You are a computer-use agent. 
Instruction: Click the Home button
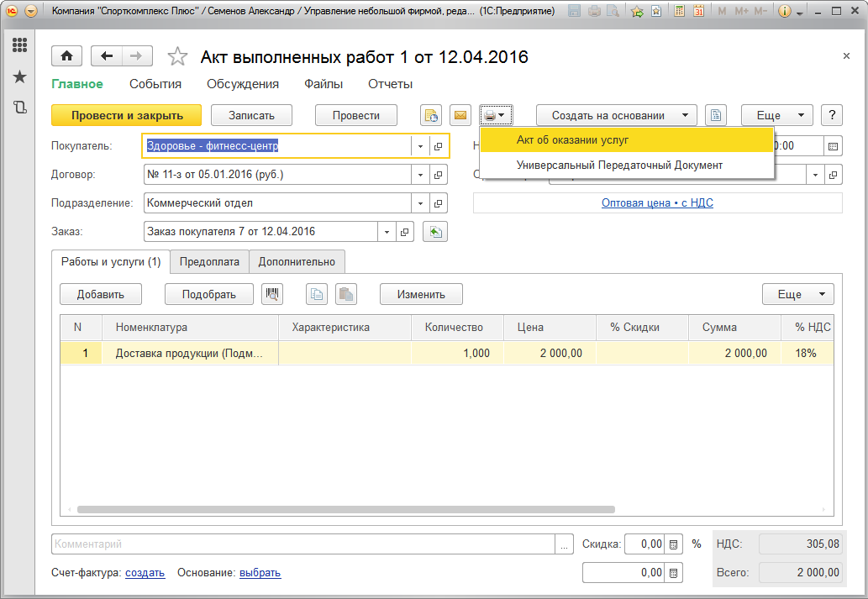click(x=66, y=56)
